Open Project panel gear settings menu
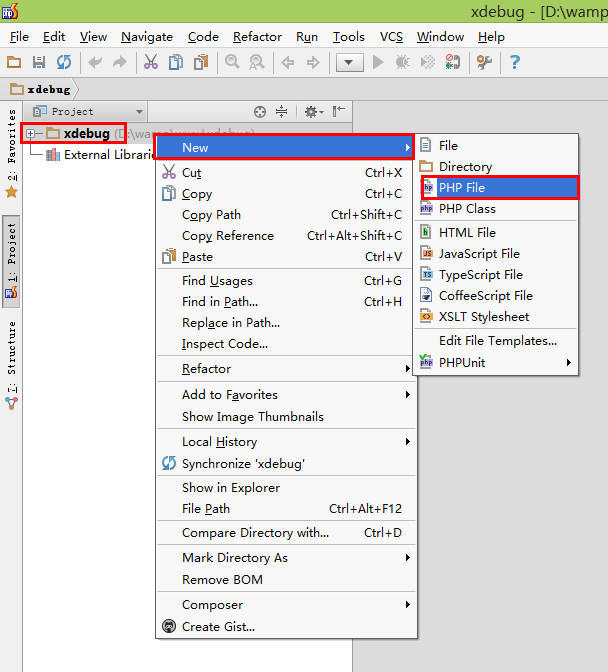The image size is (608, 672). [x=314, y=112]
